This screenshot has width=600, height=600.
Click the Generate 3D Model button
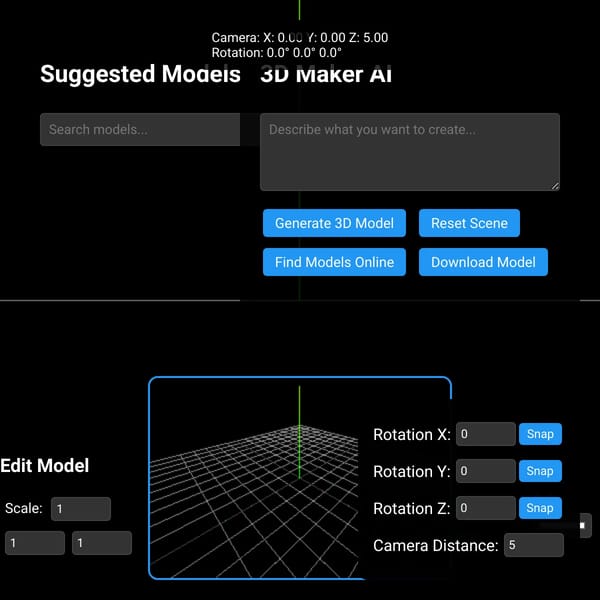(334, 223)
